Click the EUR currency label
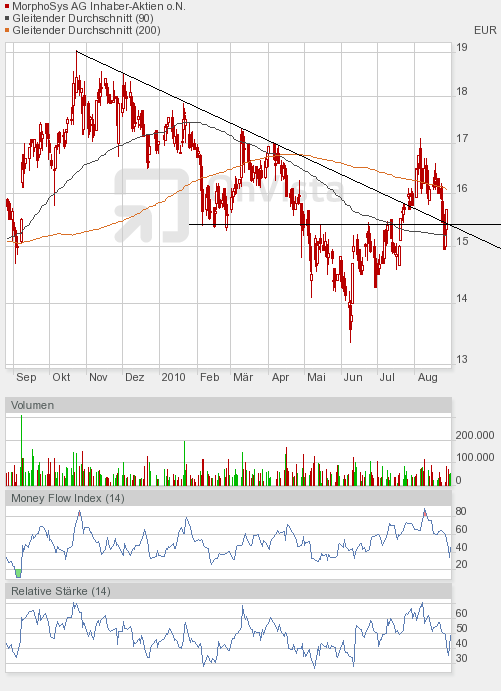This screenshot has width=501, height=691. pos(485,30)
